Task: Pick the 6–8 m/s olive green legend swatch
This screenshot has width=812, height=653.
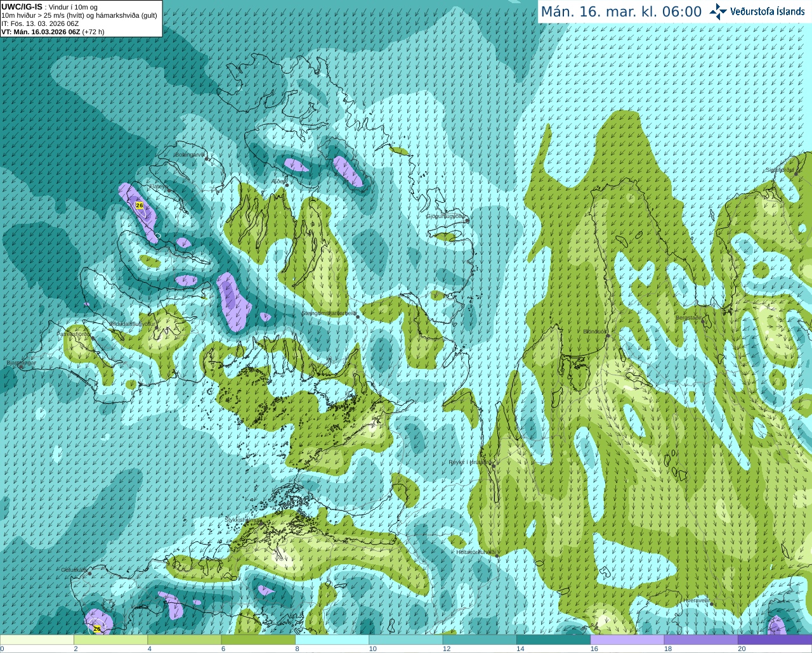Action: click(x=258, y=640)
